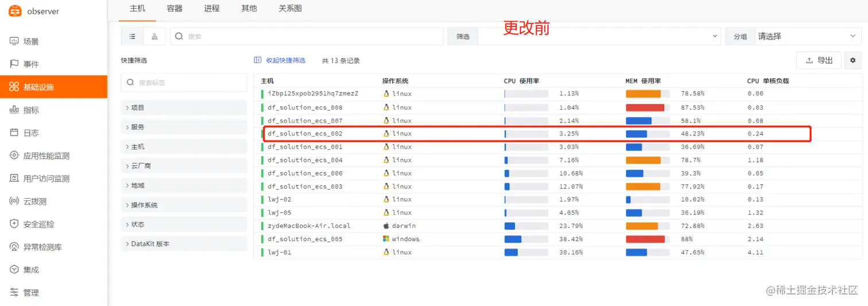Open host df_solution_ecs_002
The height and width of the screenshot is (306, 868).
pos(305,134)
